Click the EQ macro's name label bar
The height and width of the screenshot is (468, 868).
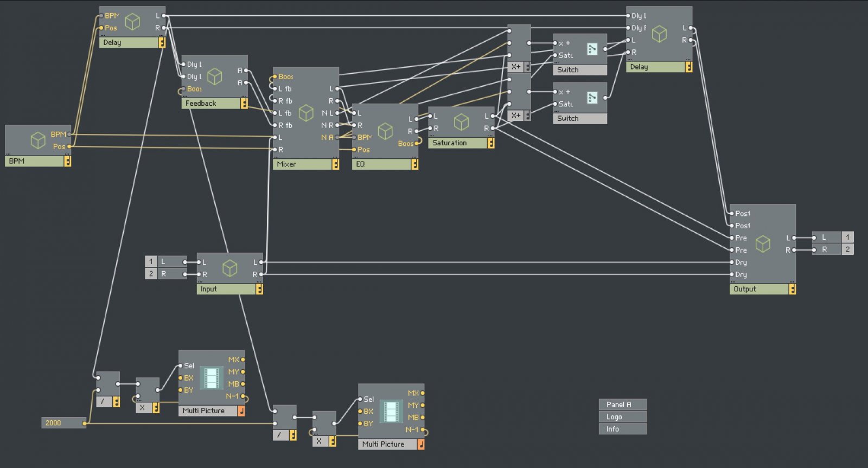(x=381, y=164)
